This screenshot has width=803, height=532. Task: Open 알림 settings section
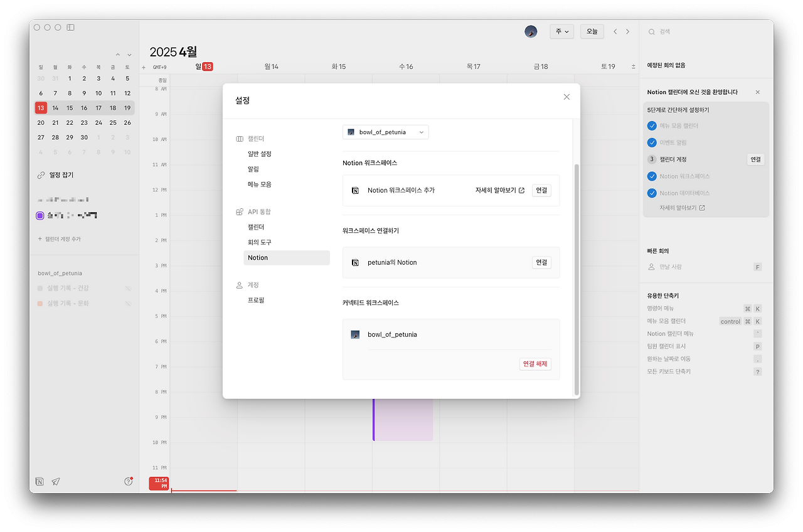[x=253, y=169]
